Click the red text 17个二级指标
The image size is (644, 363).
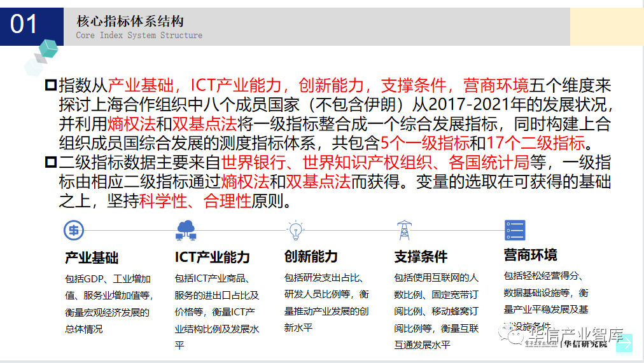click(536, 143)
